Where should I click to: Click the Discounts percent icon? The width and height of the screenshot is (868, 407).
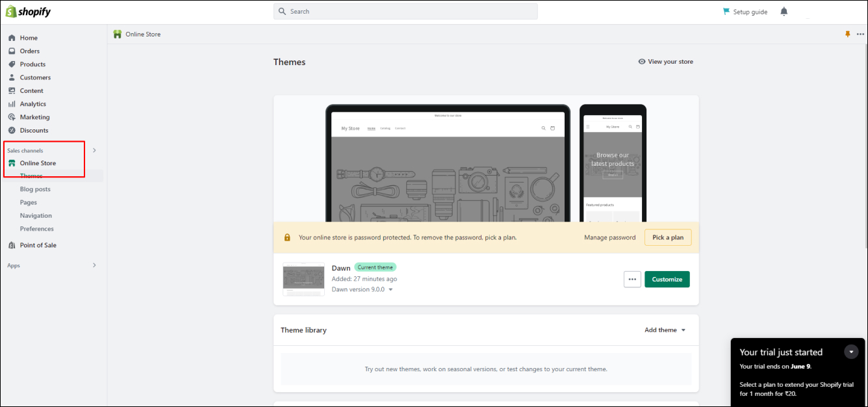coord(12,131)
